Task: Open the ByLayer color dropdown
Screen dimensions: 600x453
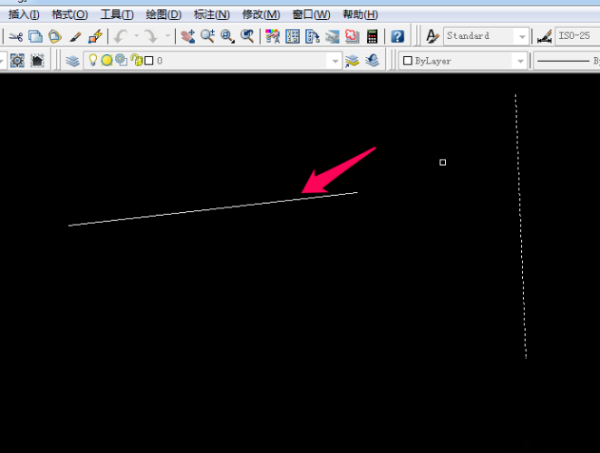Action: [520, 61]
